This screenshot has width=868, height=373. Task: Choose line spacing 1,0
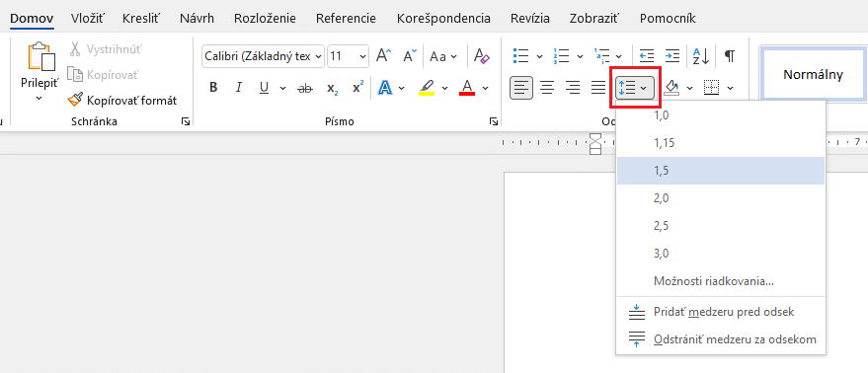tap(721, 115)
